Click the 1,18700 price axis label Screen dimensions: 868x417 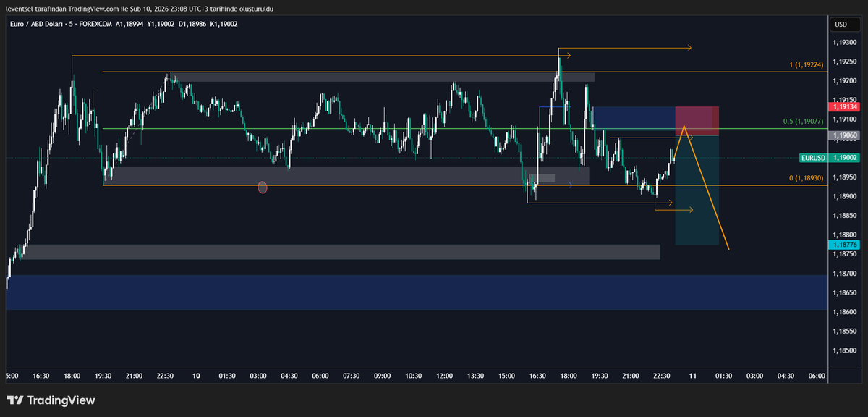[845, 274]
